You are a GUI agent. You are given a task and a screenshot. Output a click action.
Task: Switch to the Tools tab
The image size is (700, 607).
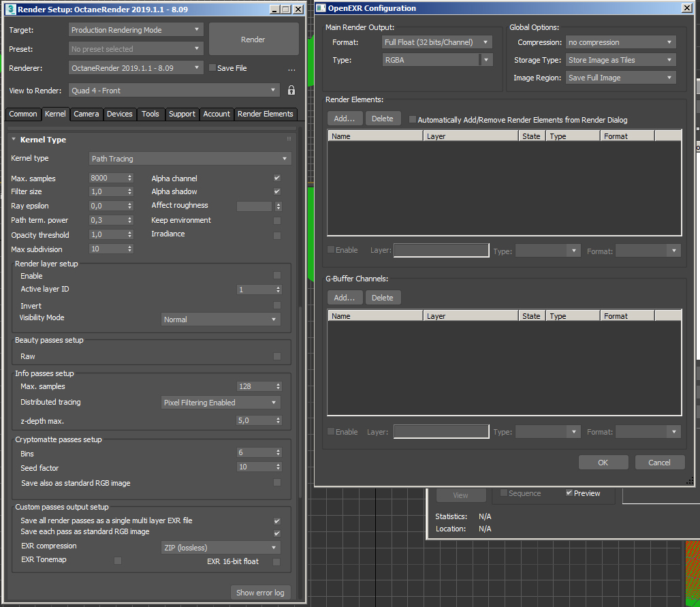150,114
